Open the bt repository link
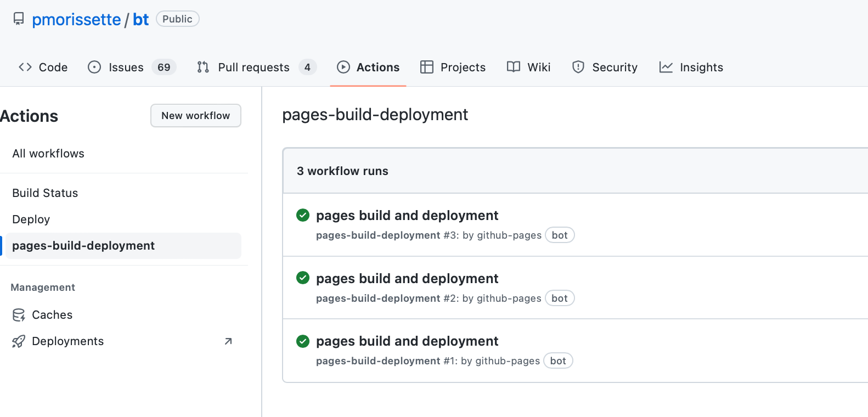This screenshot has height=417, width=868. click(141, 20)
